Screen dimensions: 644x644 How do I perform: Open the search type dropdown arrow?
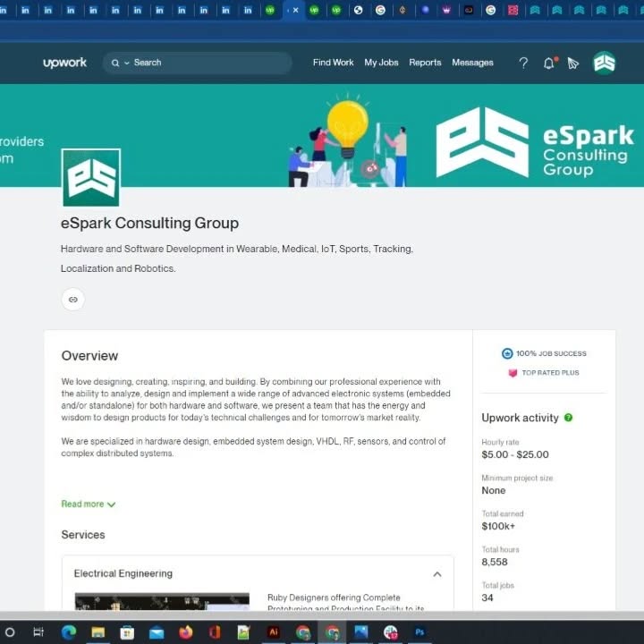[x=126, y=63]
